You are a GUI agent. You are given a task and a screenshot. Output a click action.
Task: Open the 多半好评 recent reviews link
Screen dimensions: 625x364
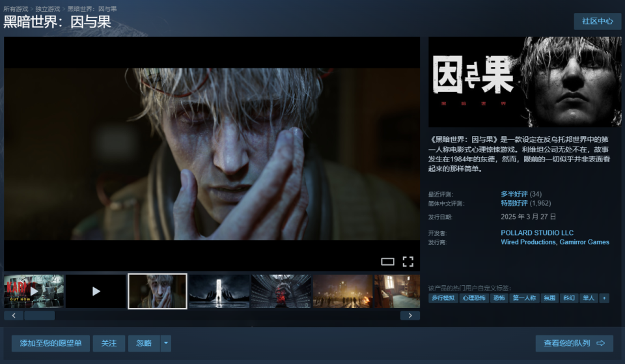point(514,194)
